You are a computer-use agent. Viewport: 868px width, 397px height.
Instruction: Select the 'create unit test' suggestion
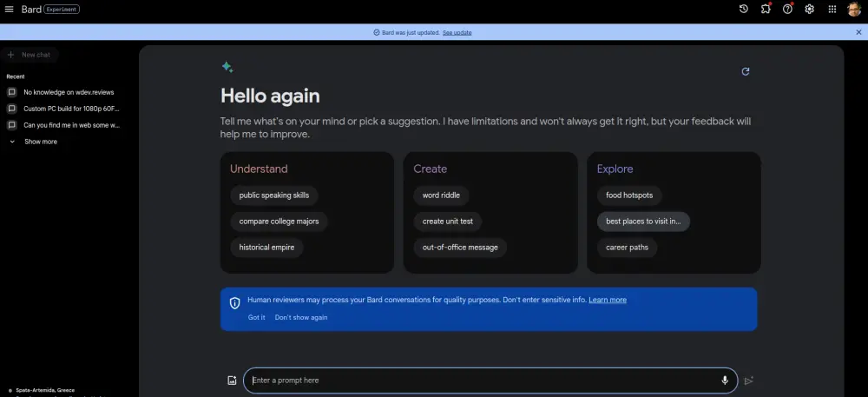448,222
